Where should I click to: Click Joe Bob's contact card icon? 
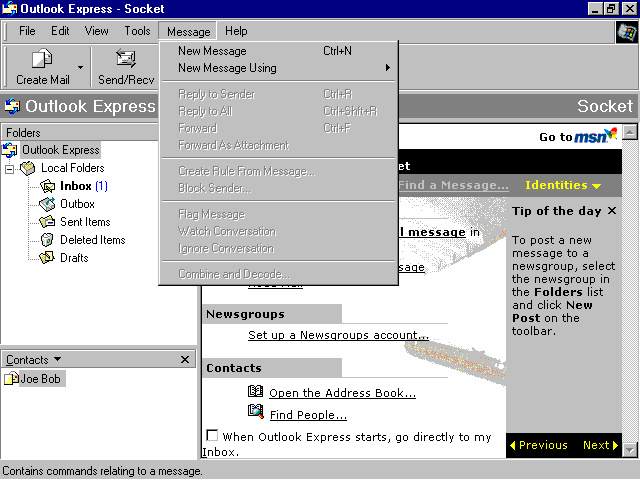point(11,378)
